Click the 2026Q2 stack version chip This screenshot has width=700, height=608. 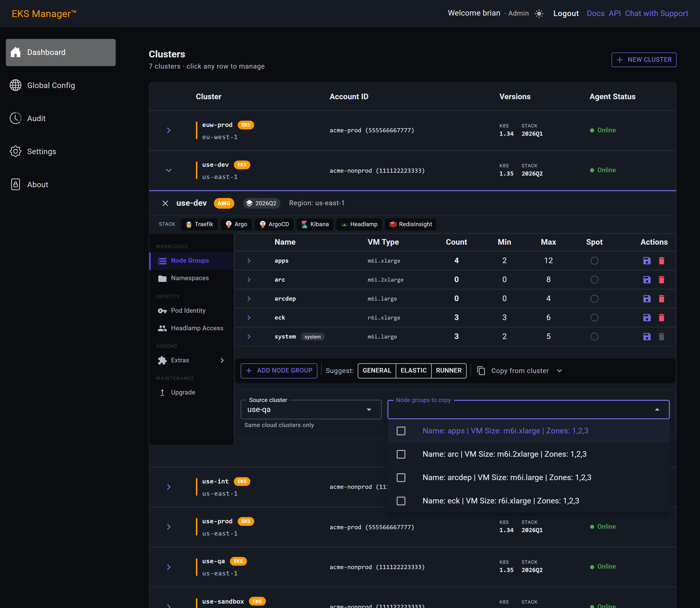point(262,203)
